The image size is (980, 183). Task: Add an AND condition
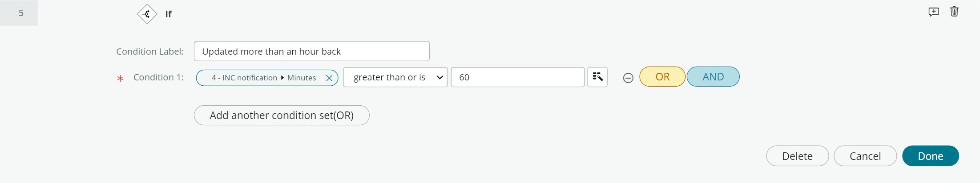(713, 77)
